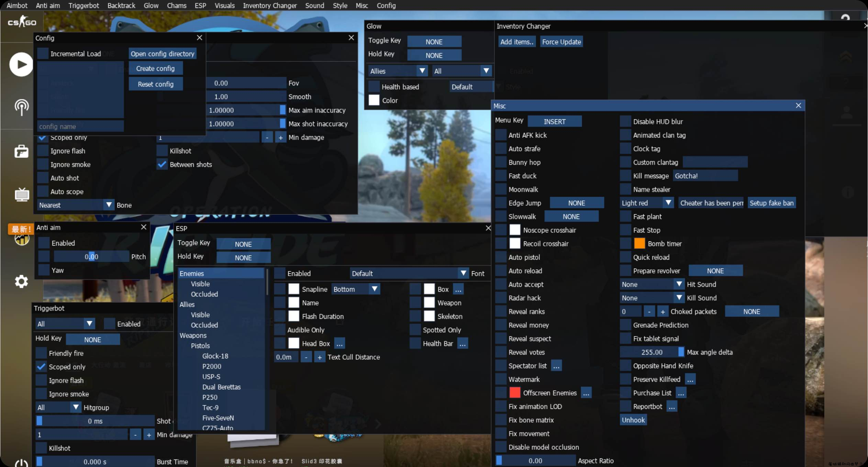
Task: Open the Hit Sound dropdown
Action: click(652, 284)
